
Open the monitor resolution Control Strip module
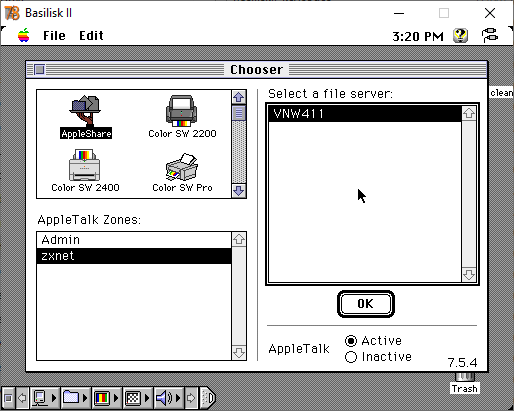point(137,398)
